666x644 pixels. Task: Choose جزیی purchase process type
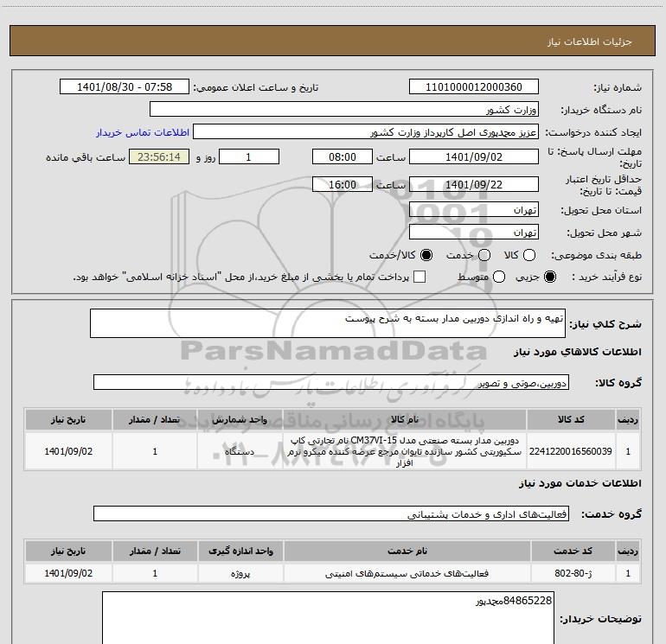click(549, 277)
